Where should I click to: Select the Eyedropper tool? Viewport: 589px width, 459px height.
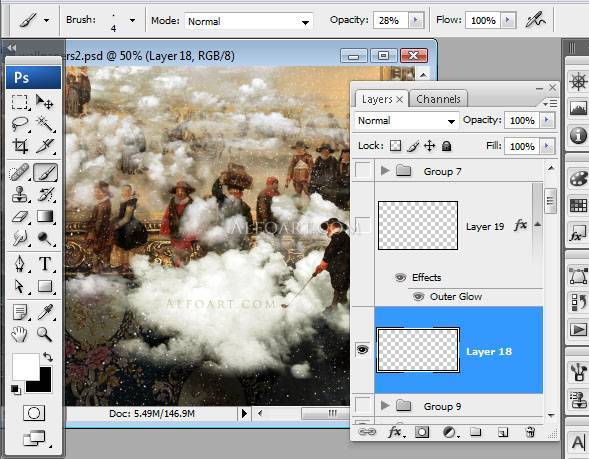(45, 312)
